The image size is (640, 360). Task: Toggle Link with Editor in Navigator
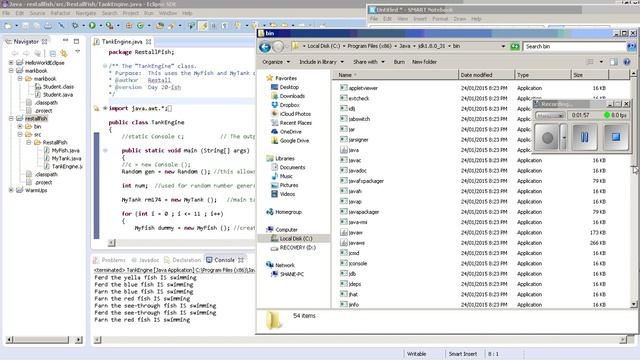point(64,53)
